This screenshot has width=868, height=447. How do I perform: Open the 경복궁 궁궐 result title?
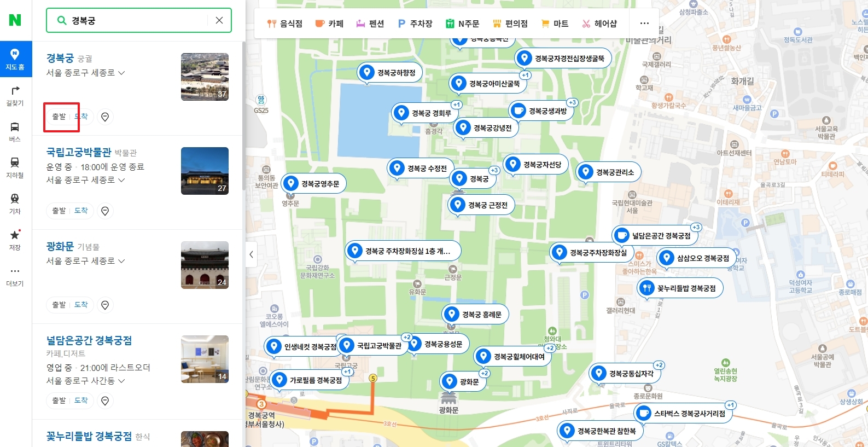pos(60,58)
